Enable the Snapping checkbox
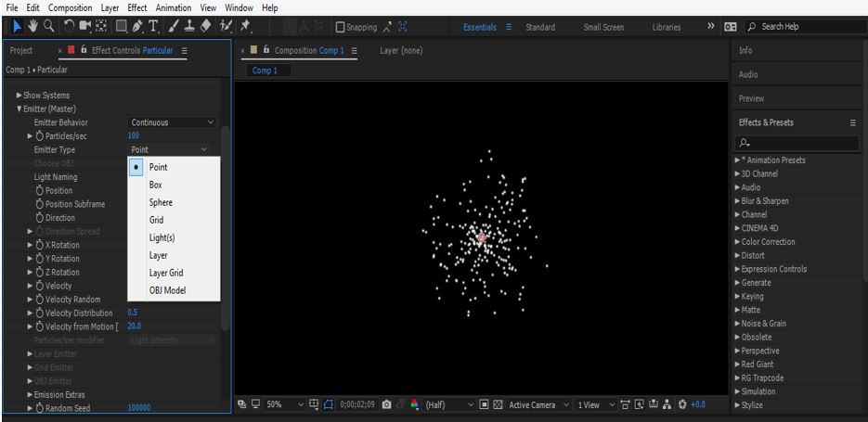This screenshot has height=422, width=868. click(x=340, y=27)
